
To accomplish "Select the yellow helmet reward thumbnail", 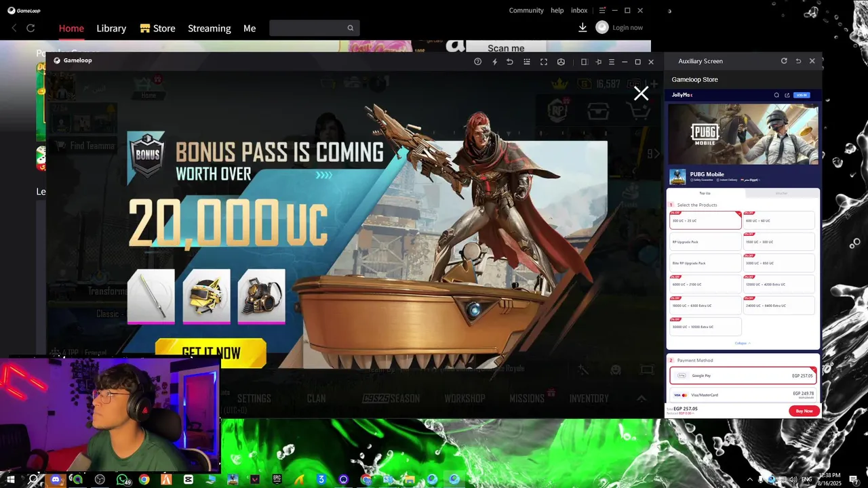I will (206, 296).
